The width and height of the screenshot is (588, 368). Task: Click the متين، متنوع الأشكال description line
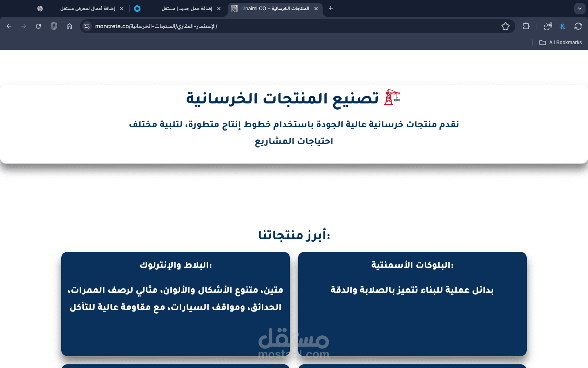176,290
